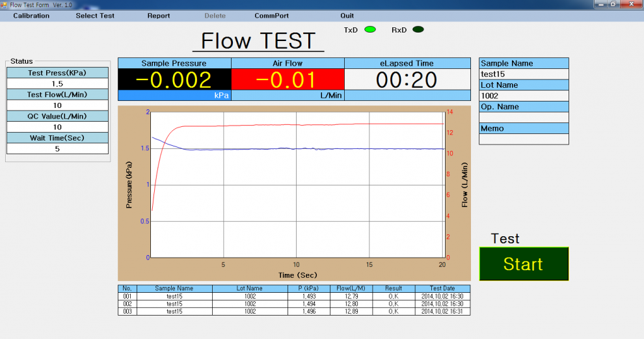644x339 pixels.
Task: Click the empty Memo input field
Action: click(x=524, y=139)
